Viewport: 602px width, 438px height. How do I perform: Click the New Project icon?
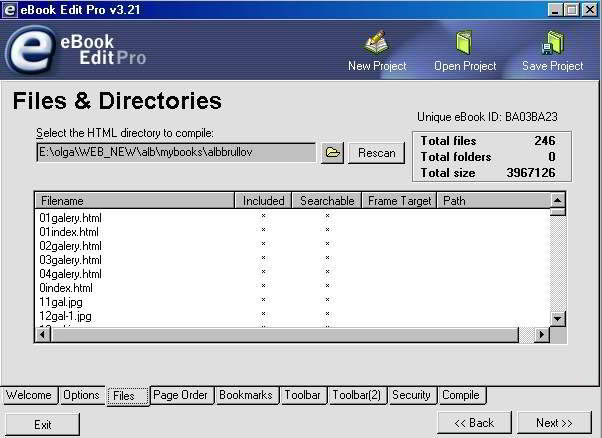[x=376, y=44]
